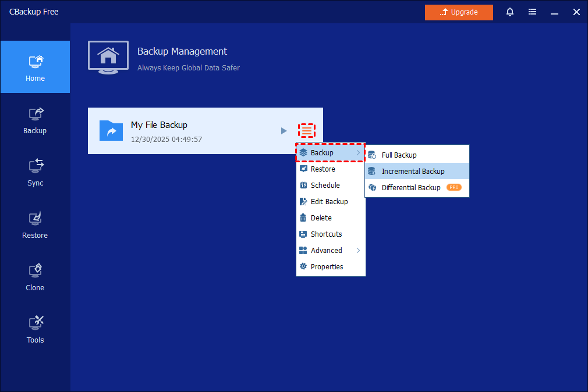Open the Backup section in sidebar

[35, 120]
